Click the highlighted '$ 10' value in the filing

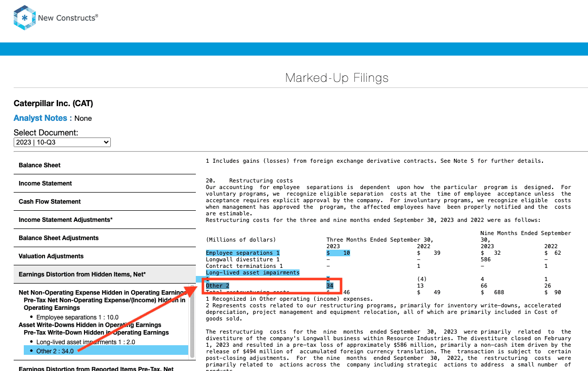coord(338,253)
